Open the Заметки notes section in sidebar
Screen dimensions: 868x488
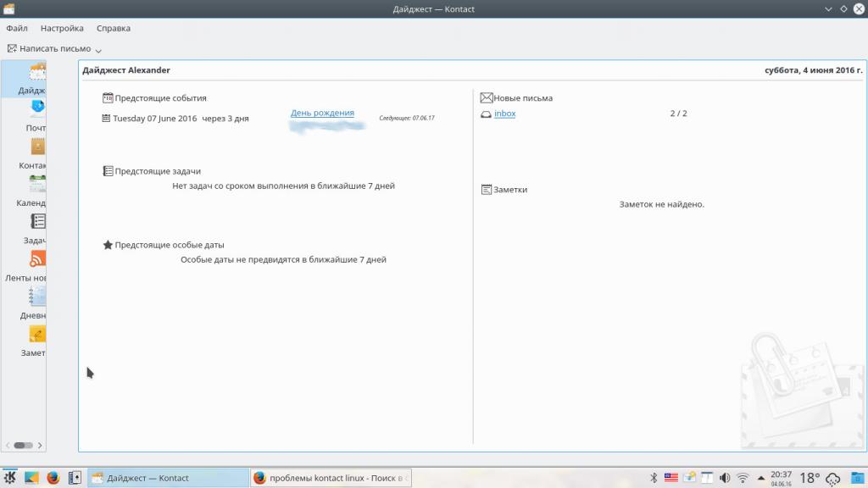coord(25,342)
